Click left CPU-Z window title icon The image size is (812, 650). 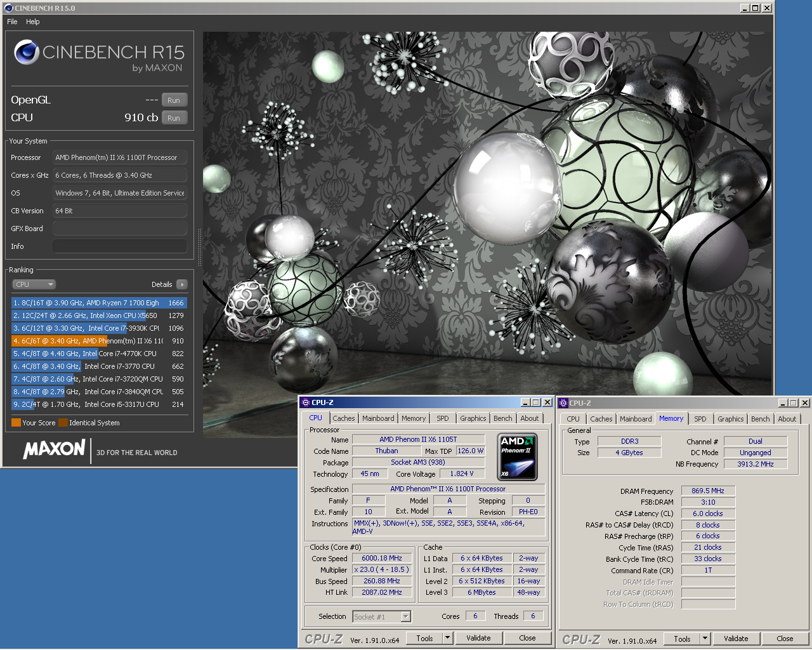[x=306, y=402]
